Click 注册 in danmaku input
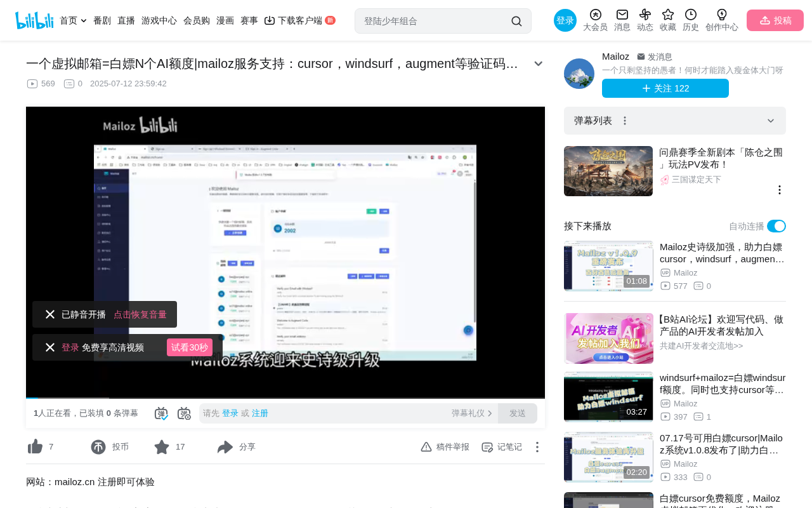The width and height of the screenshot is (812, 508). (x=260, y=413)
